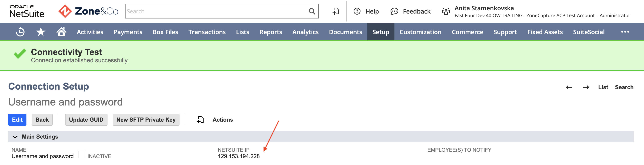Click the Feedback speech bubble icon

click(394, 11)
